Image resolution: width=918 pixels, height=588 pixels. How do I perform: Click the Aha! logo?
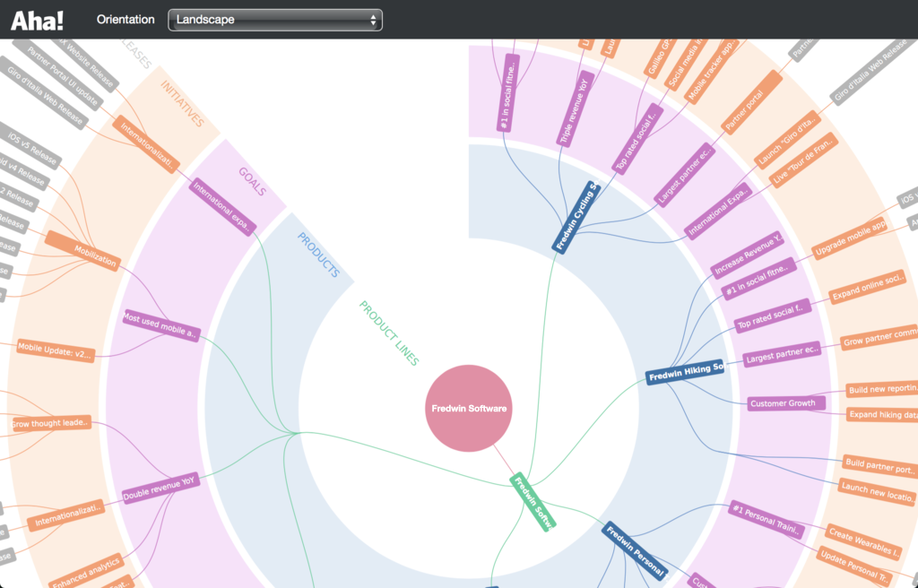click(x=36, y=19)
